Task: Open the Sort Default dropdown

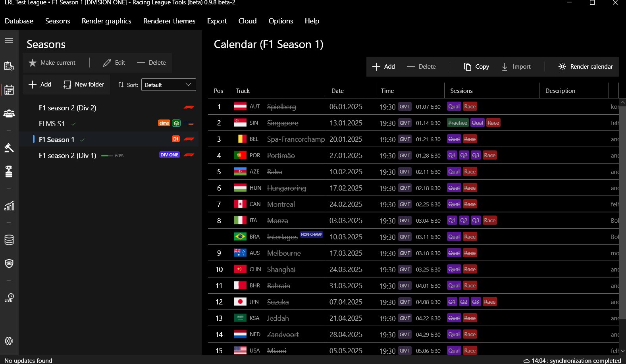Action: (169, 85)
